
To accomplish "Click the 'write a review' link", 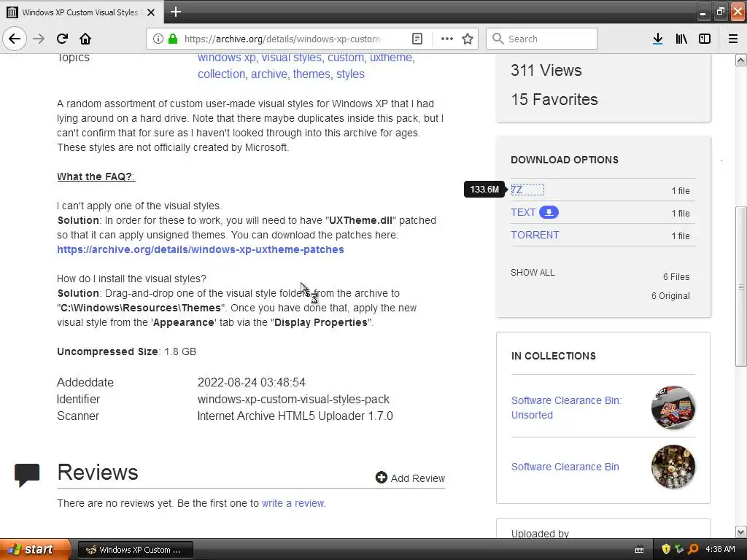I will click(293, 503).
